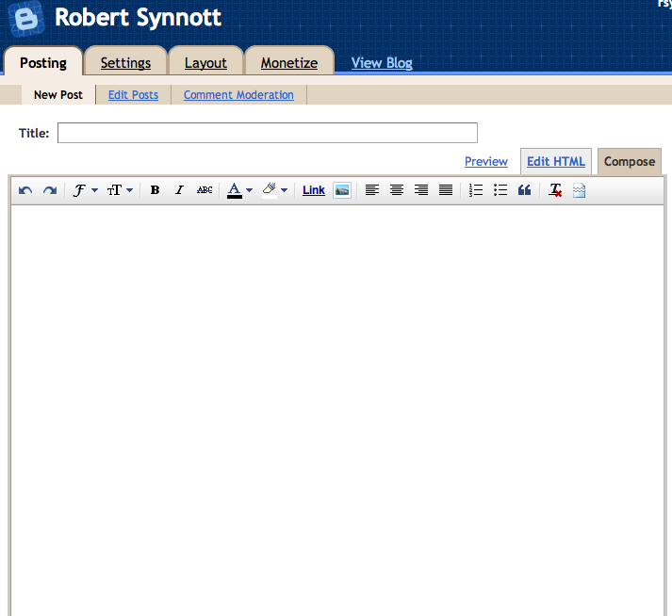The height and width of the screenshot is (616, 672).
Task: Click the text color A icon
Action: (x=235, y=190)
